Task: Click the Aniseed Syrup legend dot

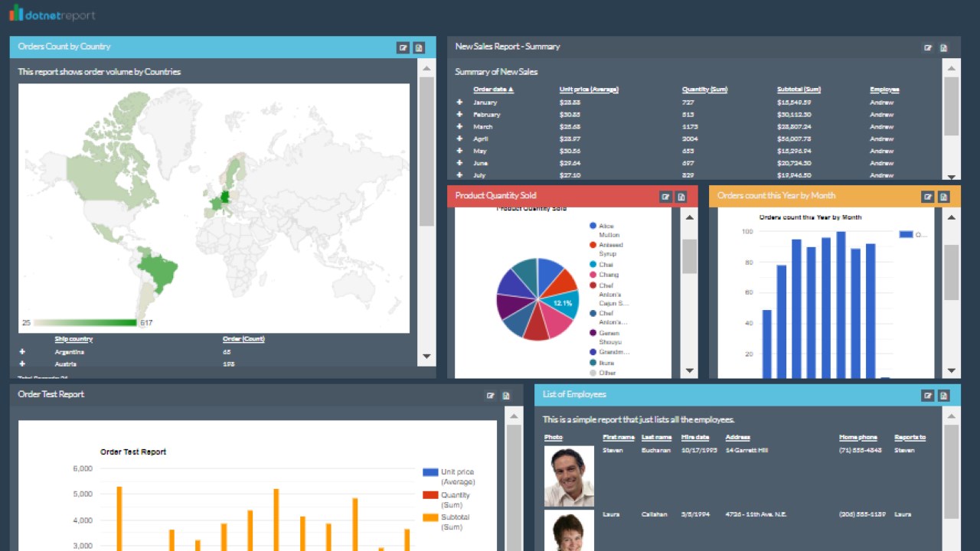Action: coord(593,245)
